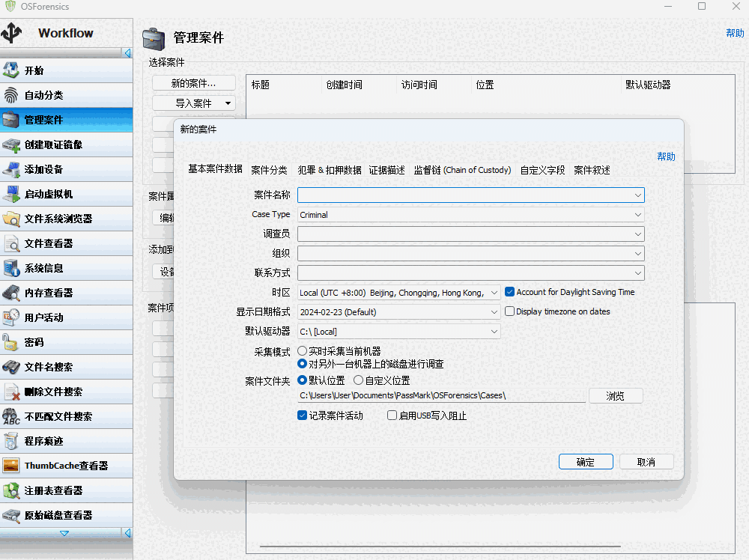Open the 开始 (Start) workflow icon
Screen dimensions: 749x560
[11, 70]
